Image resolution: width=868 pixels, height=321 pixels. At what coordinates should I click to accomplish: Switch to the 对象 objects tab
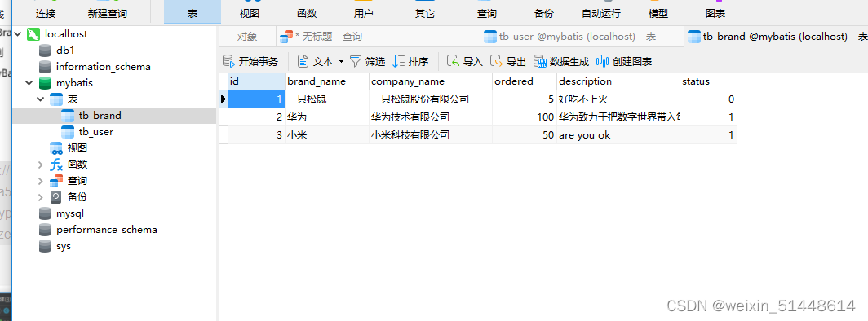247,37
